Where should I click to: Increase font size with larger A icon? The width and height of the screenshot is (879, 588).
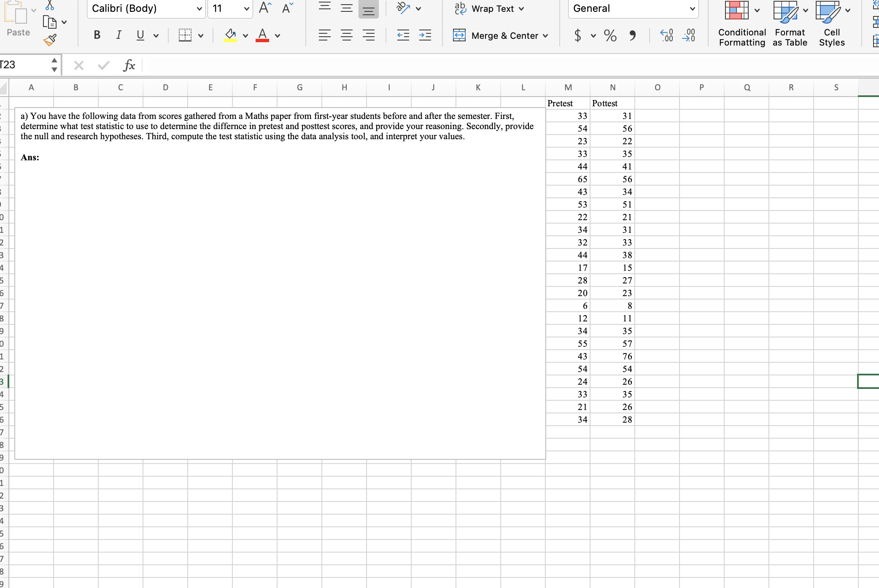tap(265, 8)
